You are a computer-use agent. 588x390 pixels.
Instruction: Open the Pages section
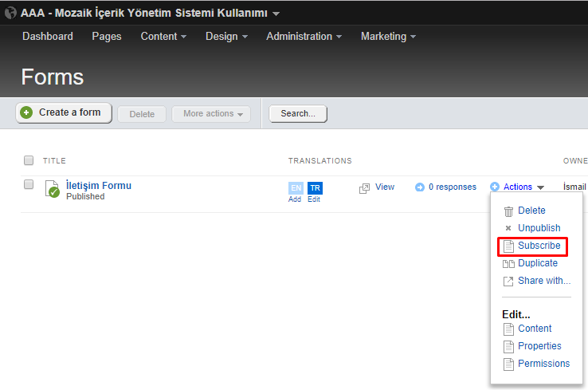click(x=107, y=37)
